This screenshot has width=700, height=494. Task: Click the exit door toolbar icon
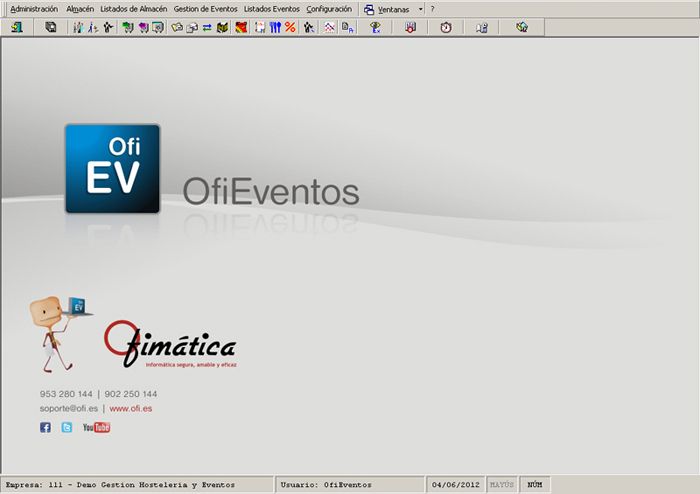pyautogui.click(x=17, y=28)
